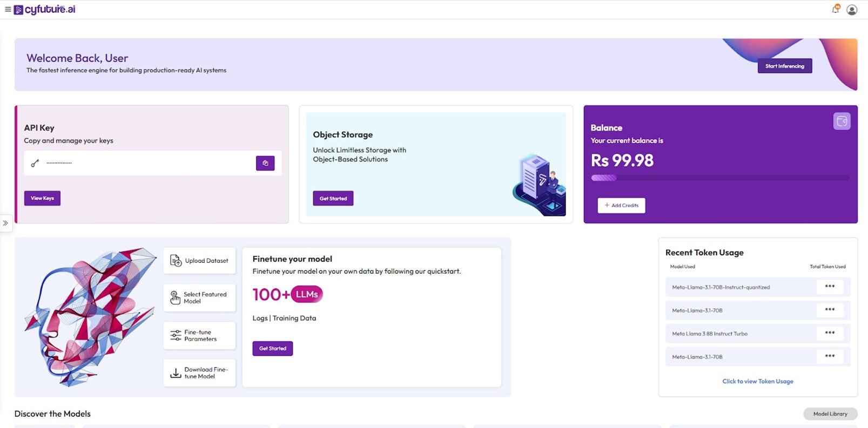The height and width of the screenshot is (428, 868).
Task: Click the Download Fine-tune Model icon
Action: tap(176, 373)
